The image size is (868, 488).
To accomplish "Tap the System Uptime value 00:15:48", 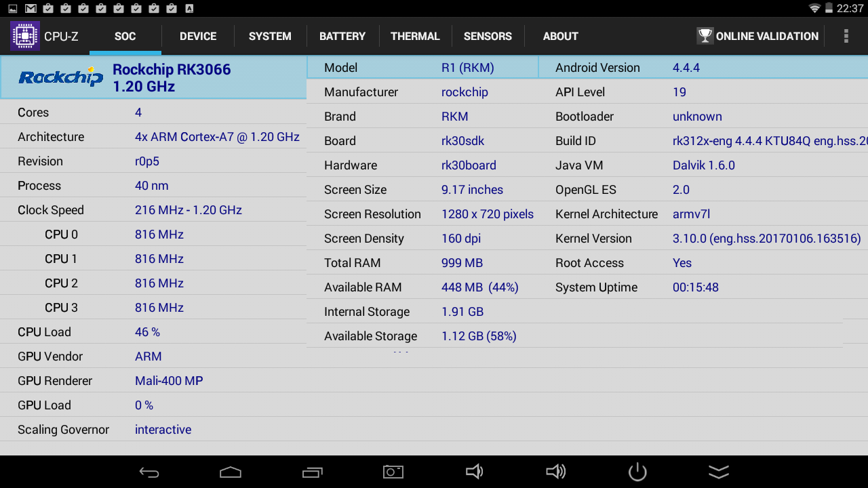I will pyautogui.click(x=696, y=287).
